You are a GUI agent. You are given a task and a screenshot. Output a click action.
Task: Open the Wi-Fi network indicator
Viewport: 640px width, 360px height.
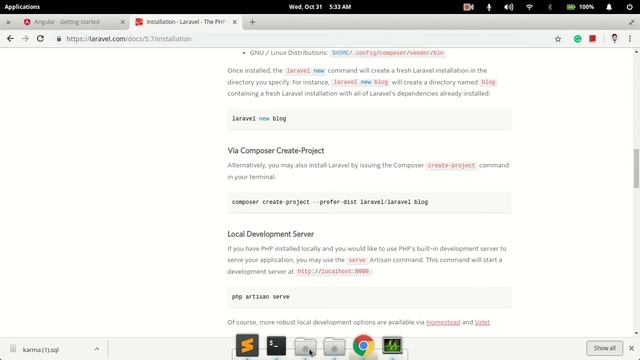click(x=529, y=7)
